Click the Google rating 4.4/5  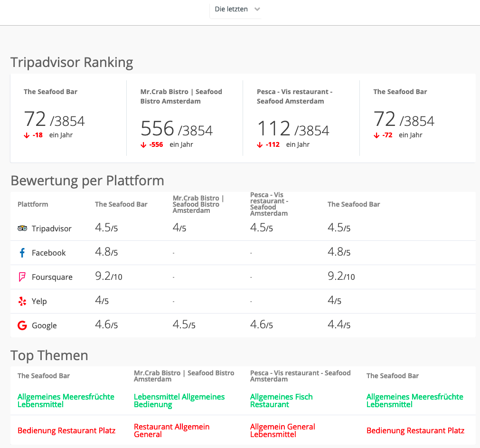point(339,324)
